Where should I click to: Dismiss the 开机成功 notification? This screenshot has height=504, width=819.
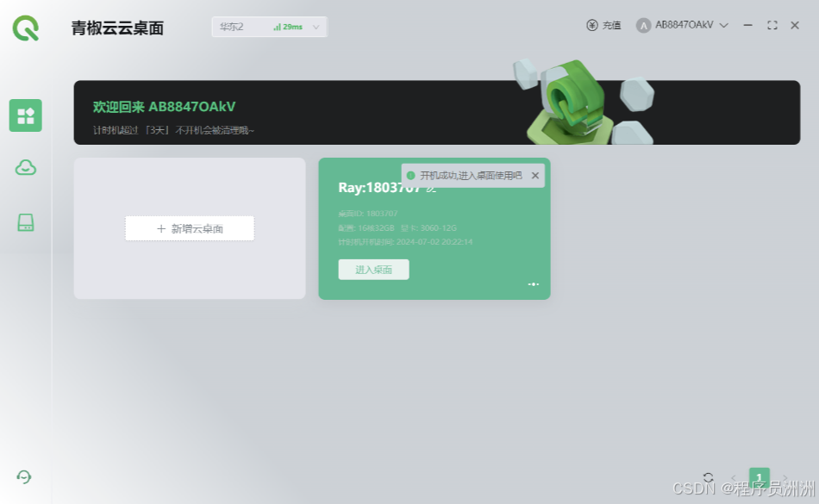tap(535, 176)
